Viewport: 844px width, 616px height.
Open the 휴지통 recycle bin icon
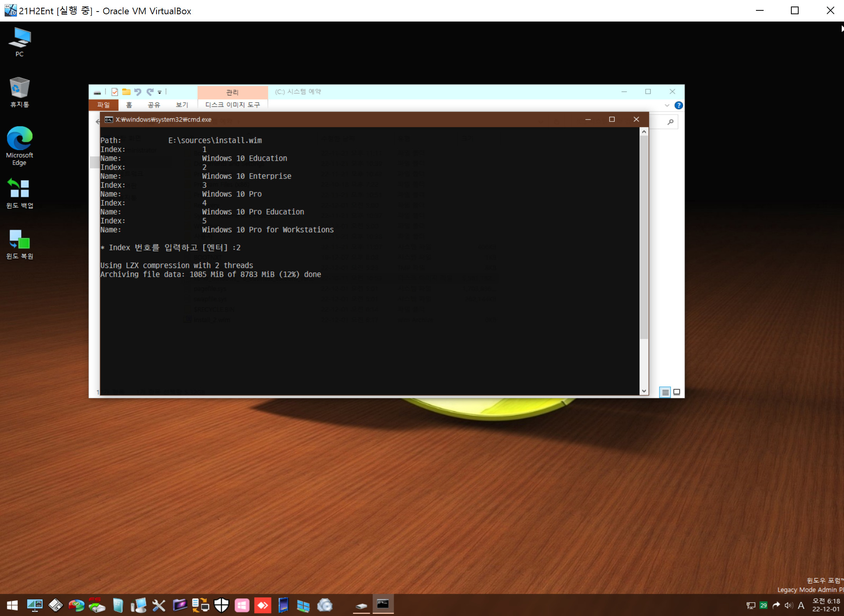19,92
